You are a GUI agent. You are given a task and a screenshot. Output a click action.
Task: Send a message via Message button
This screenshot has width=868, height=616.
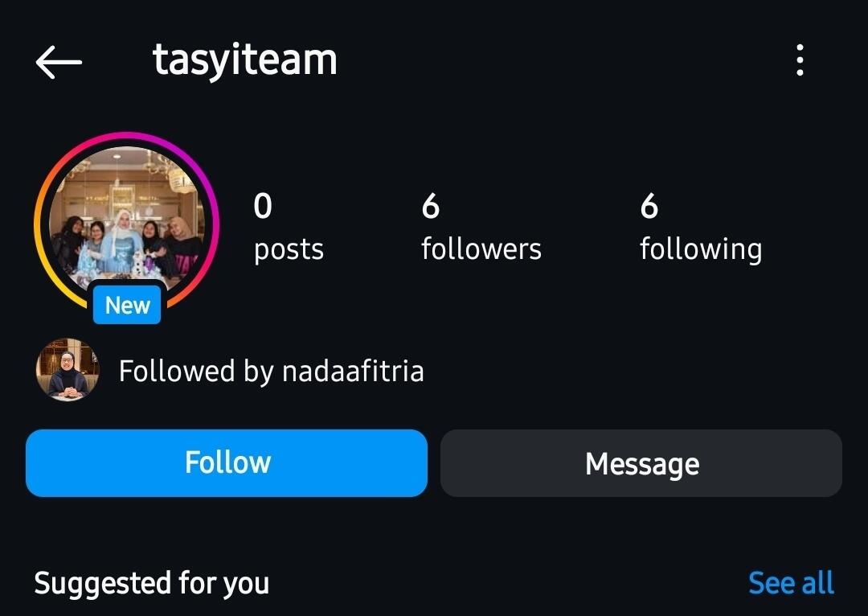[x=641, y=463]
